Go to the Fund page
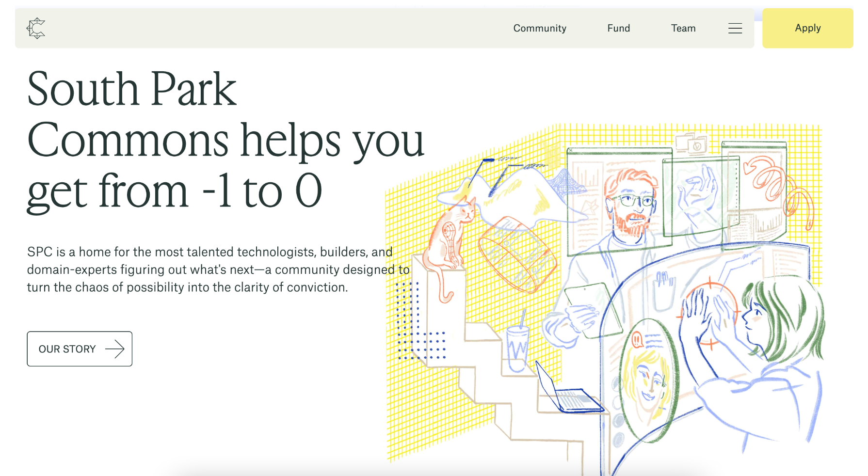The height and width of the screenshot is (476, 868). 619,28
